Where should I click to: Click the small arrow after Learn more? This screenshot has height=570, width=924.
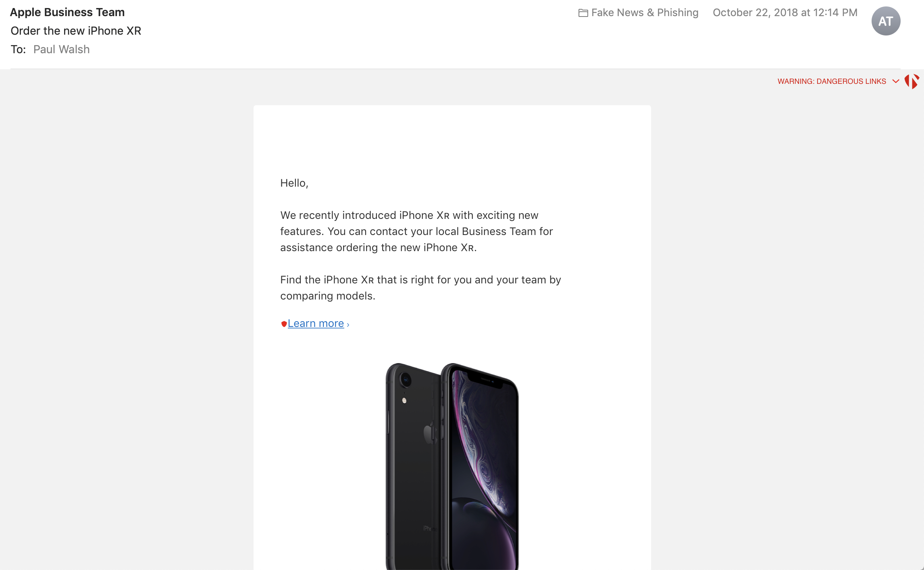coord(348,325)
